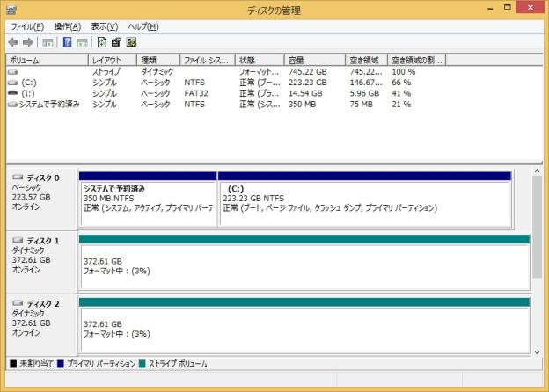Click the 745.22 GB capacity cell
This screenshot has width=549, height=392.
(307, 72)
